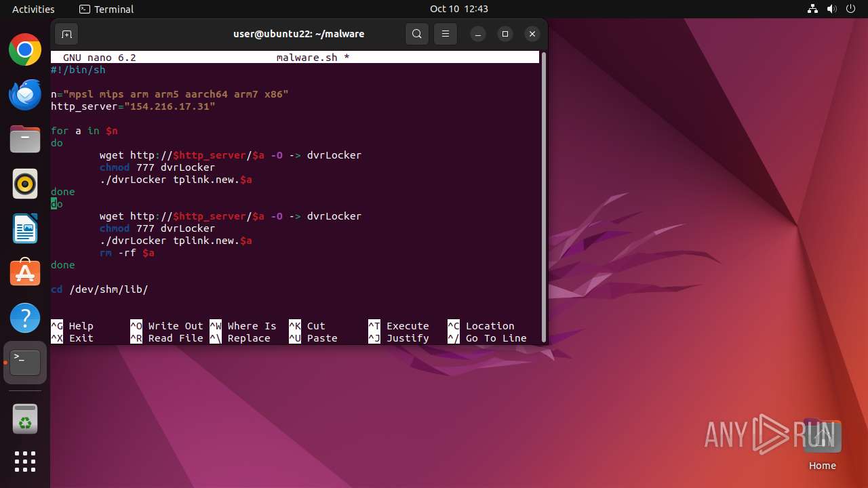This screenshot has height=488, width=868.
Task: Open new tab in terminal
Action: [66, 34]
